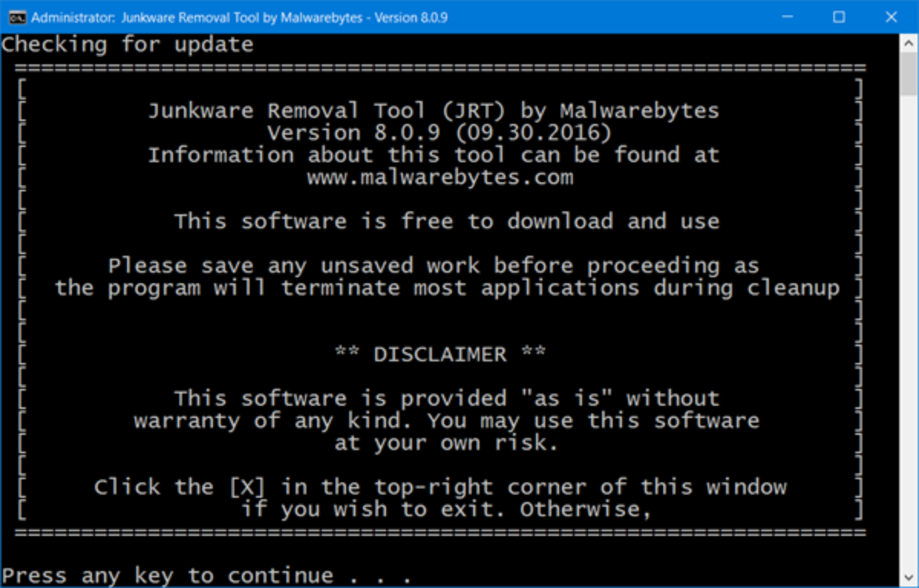Maximize the Junkware Removal Tool console window
Viewport: 919px width, 588px height.
click(839, 17)
